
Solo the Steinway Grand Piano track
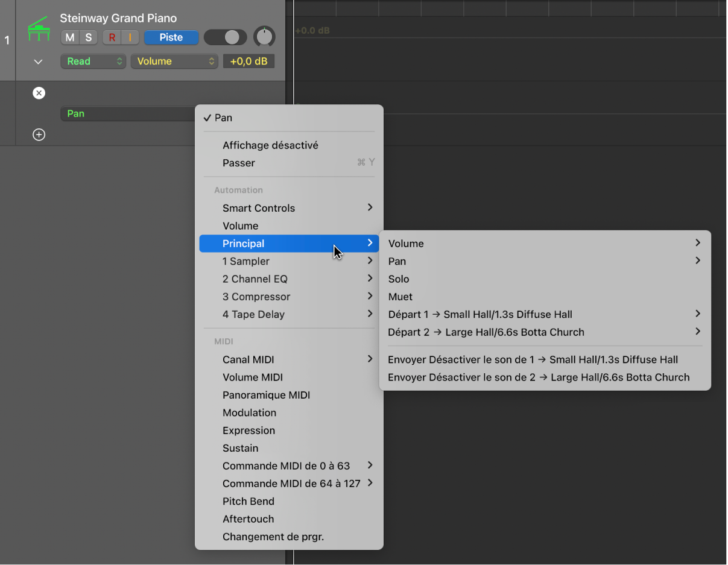point(89,37)
